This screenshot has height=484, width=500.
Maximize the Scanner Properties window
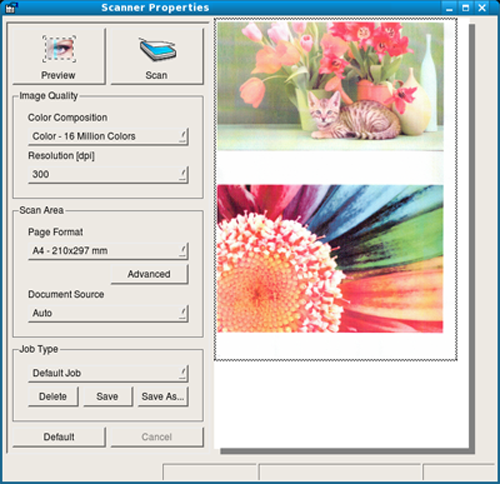(x=466, y=8)
